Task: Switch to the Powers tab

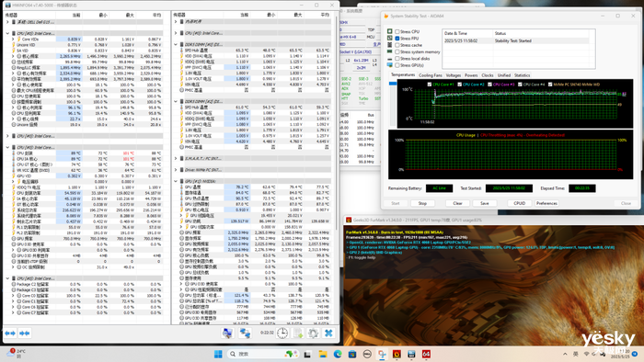Action: coord(471,75)
